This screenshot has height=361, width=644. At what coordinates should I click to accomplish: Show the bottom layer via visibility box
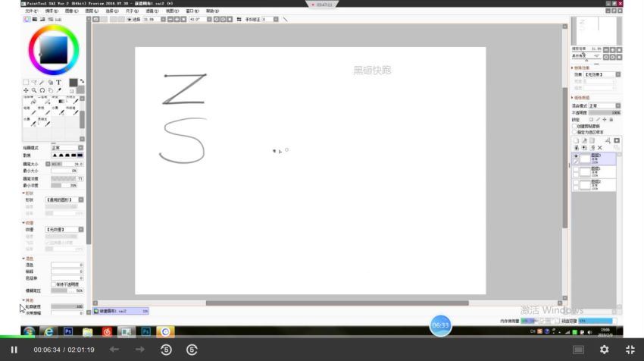tap(577, 182)
